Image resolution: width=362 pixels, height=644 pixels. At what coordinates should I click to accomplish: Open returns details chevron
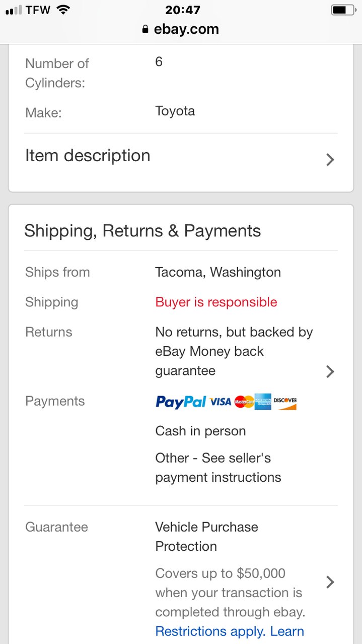pos(330,371)
